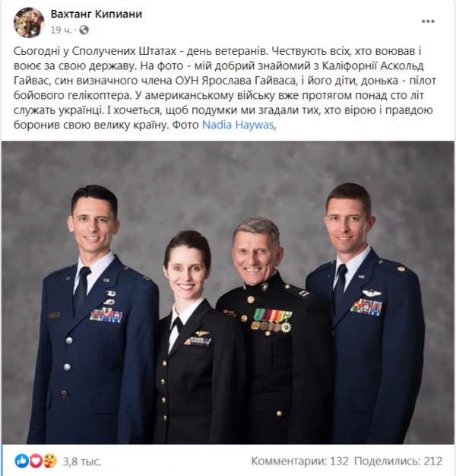This screenshot has height=476, width=456.
Task: Click the red heart Love reaction icon
Action: click(x=36, y=461)
